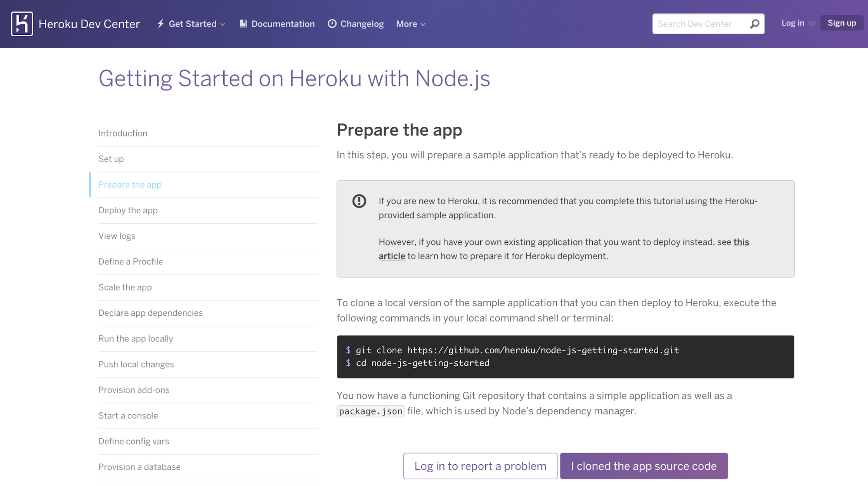This screenshot has height=486, width=868.
Task: Expand the Get Started dropdown
Action: pos(193,24)
